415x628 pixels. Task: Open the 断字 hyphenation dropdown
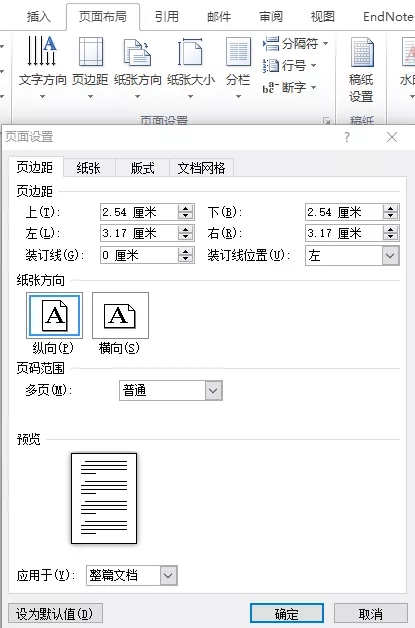[290, 87]
